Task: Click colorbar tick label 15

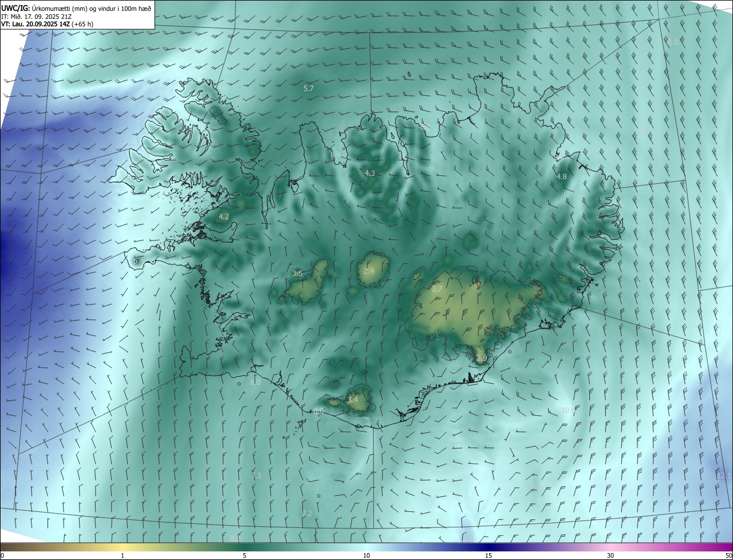Action: [x=488, y=556]
